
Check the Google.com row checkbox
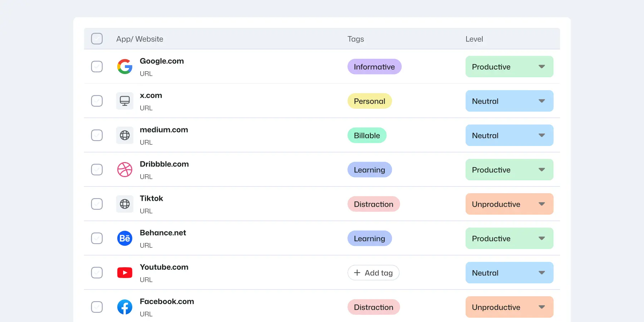[97, 67]
